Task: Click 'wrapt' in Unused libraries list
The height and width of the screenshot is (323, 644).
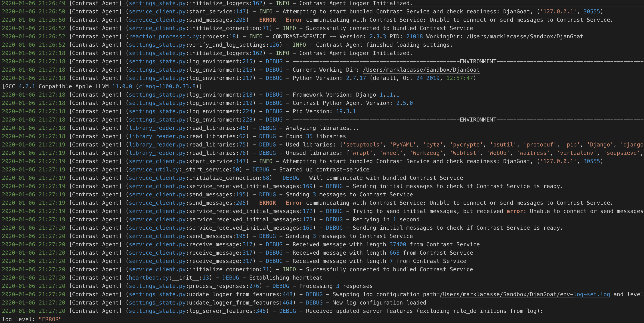Action: (361, 153)
